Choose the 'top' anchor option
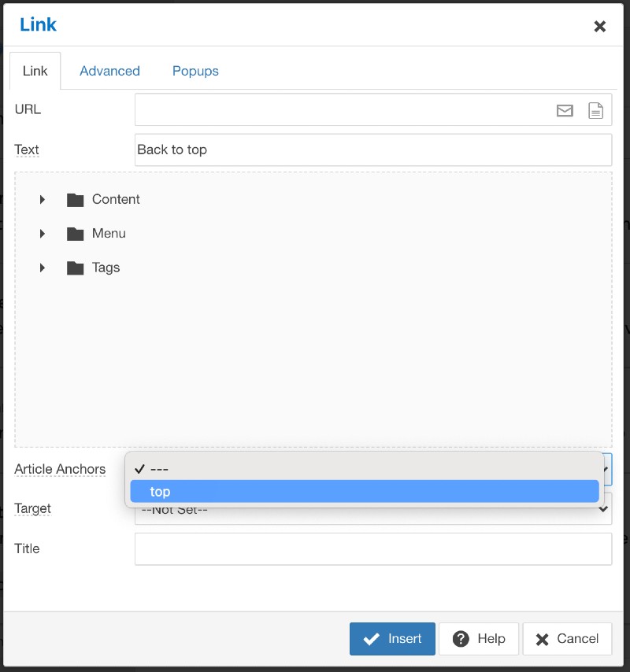Viewport: 630px width, 672px height. pos(365,491)
